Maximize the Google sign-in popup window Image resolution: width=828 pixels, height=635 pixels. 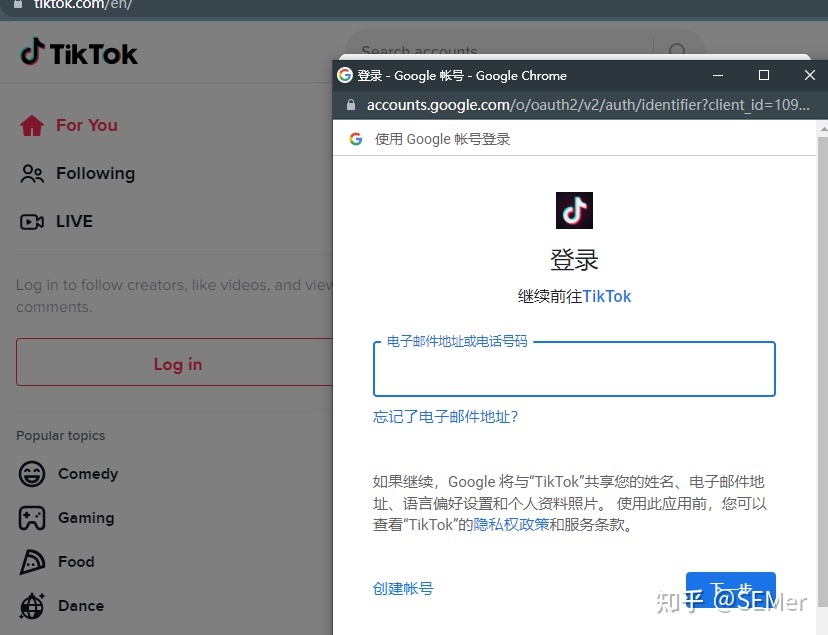click(764, 75)
